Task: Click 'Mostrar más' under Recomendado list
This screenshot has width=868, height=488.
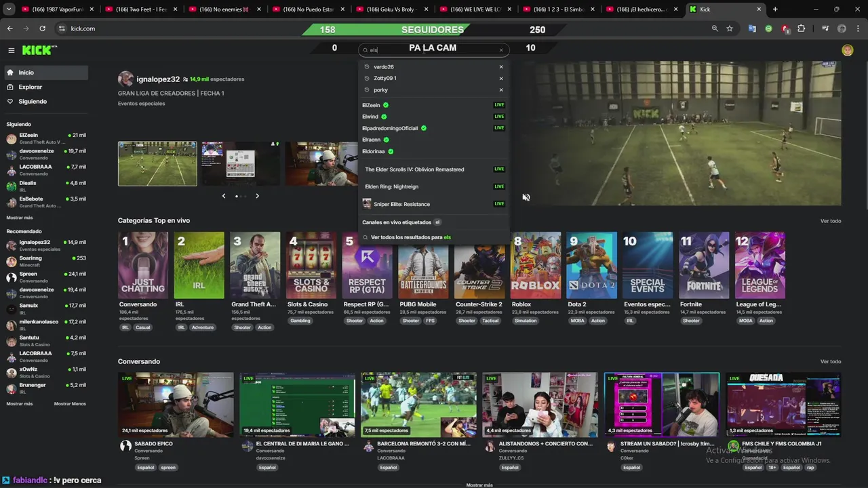Action: click(x=20, y=403)
